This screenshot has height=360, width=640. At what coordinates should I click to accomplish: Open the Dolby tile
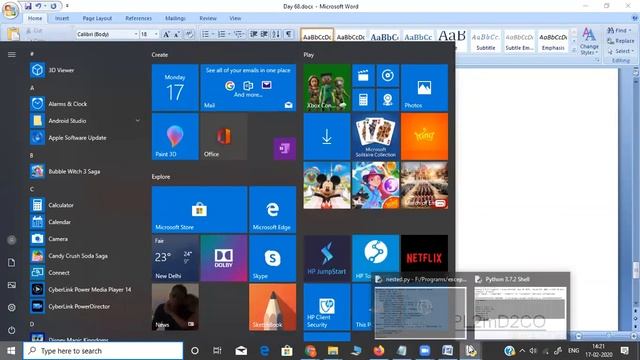224,258
